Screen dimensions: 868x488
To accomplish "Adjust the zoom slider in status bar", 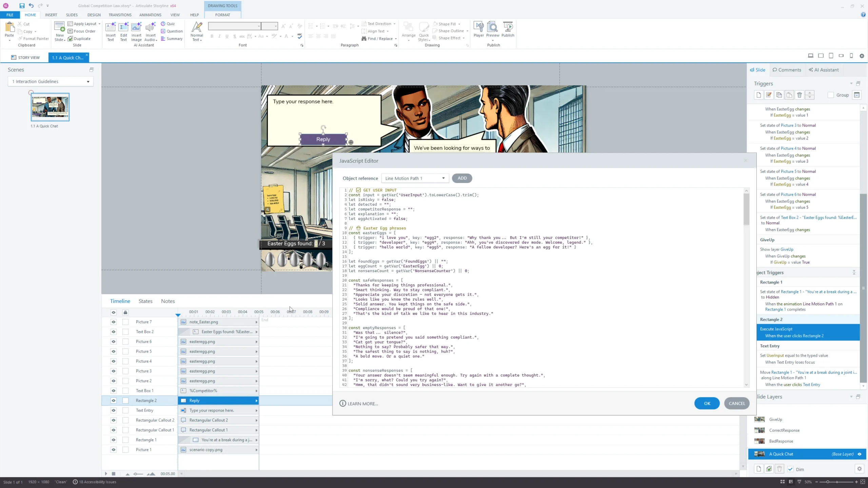I will coord(828,482).
